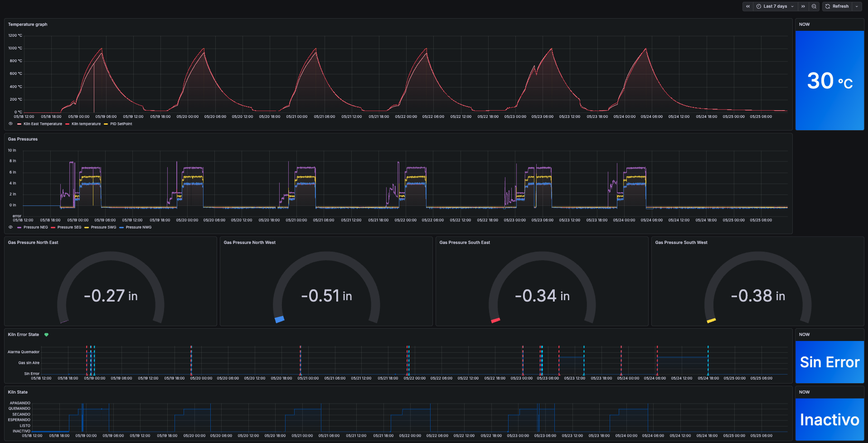Open Gas Pressure South East panel title
Viewport: 868px width, 443px height.
pyautogui.click(x=465, y=243)
